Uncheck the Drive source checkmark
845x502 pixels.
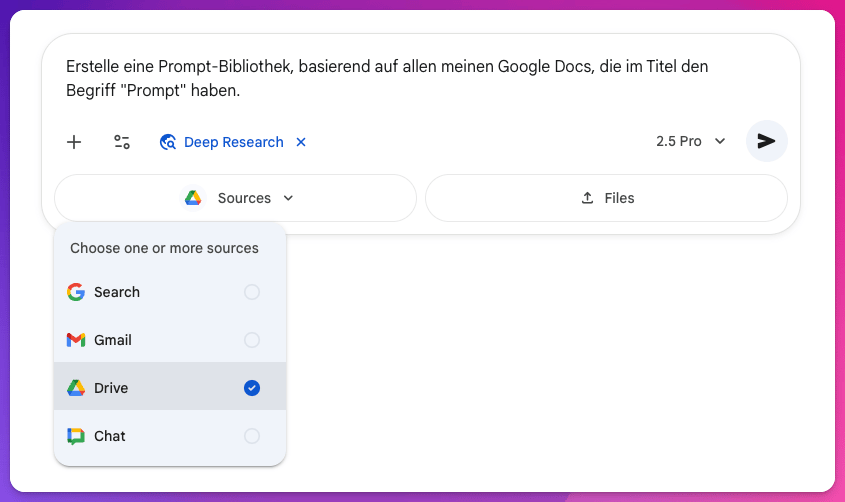tap(252, 388)
